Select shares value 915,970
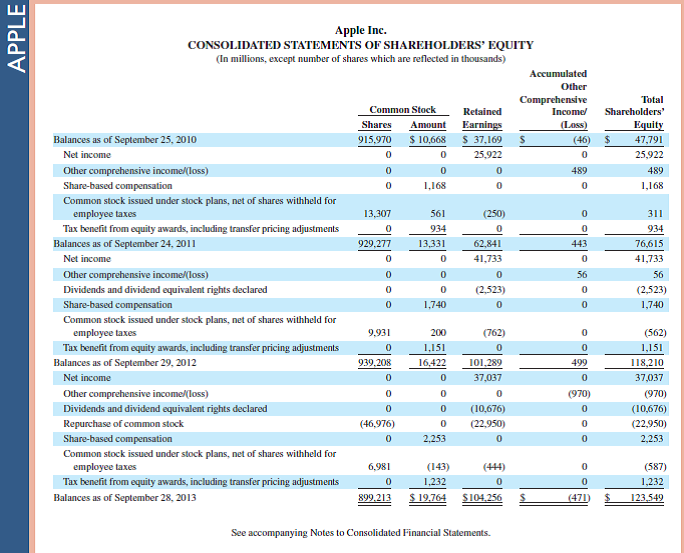Viewport: 684px width, 553px height. (x=375, y=140)
